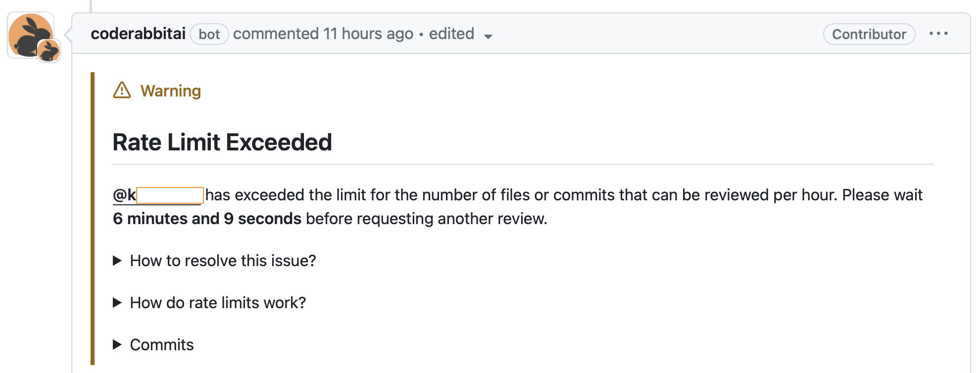980x373 pixels.
Task: Click How to resolve this issue? text
Action: [x=223, y=260]
